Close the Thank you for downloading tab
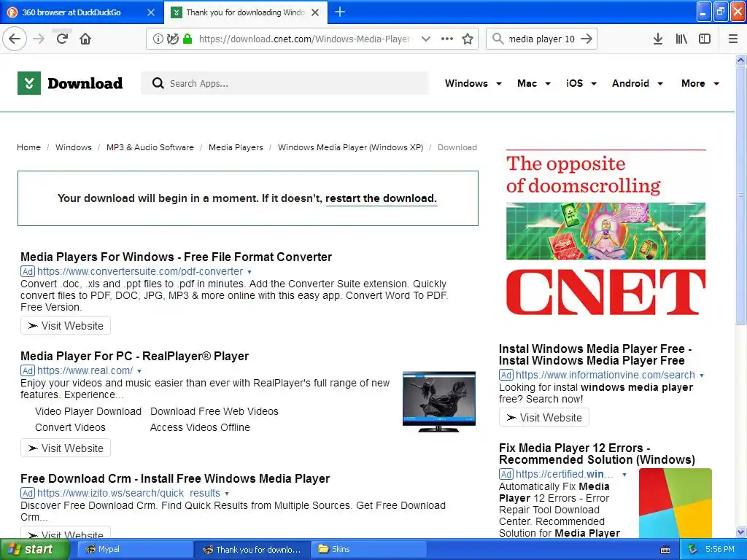Viewport: 747px width, 560px height. 315,12
